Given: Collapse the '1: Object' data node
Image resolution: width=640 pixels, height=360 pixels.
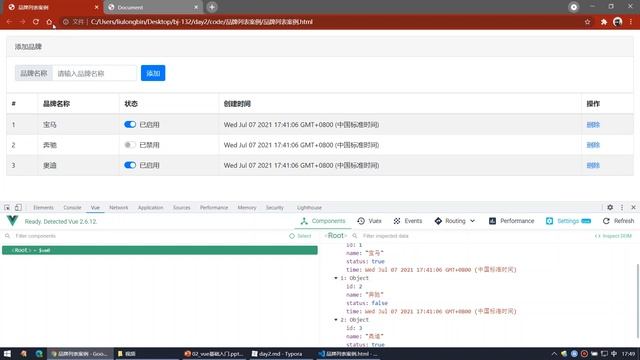Looking at the screenshot, I should 336,278.
